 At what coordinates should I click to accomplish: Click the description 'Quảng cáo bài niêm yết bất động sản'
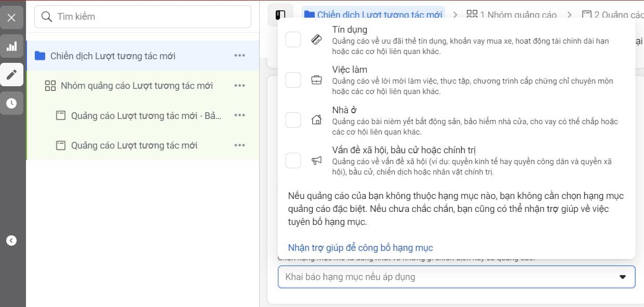475,126
